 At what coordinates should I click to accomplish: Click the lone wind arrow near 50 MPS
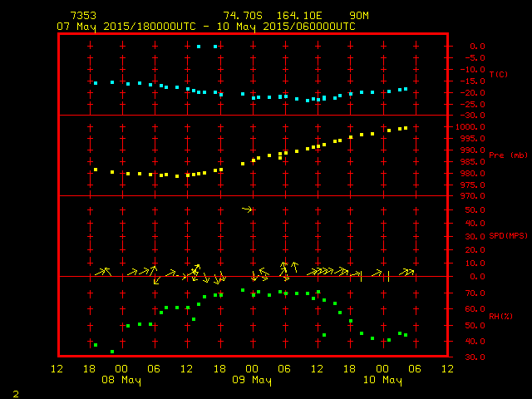click(x=248, y=209)
